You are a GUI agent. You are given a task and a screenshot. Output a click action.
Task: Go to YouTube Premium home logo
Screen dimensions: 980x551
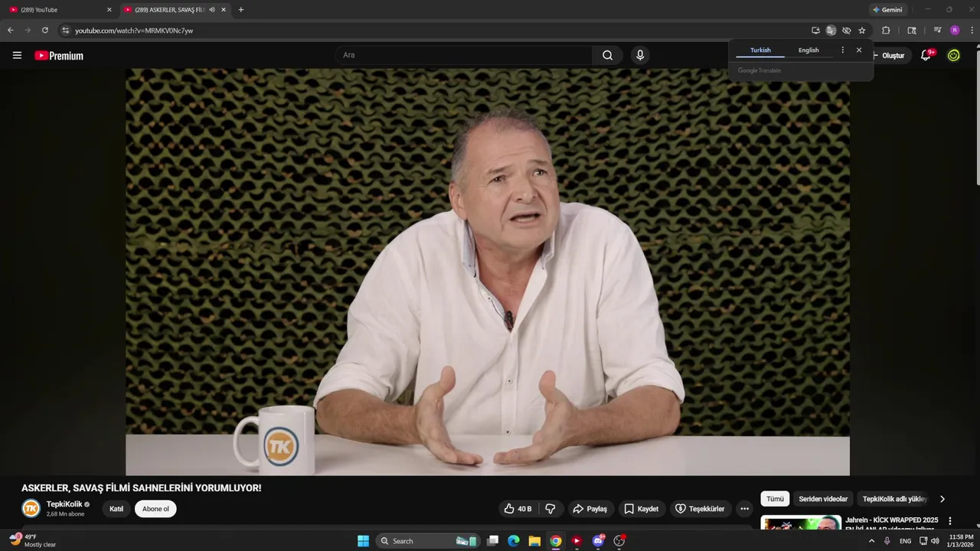pyautogui.click(x=59, y=56)
